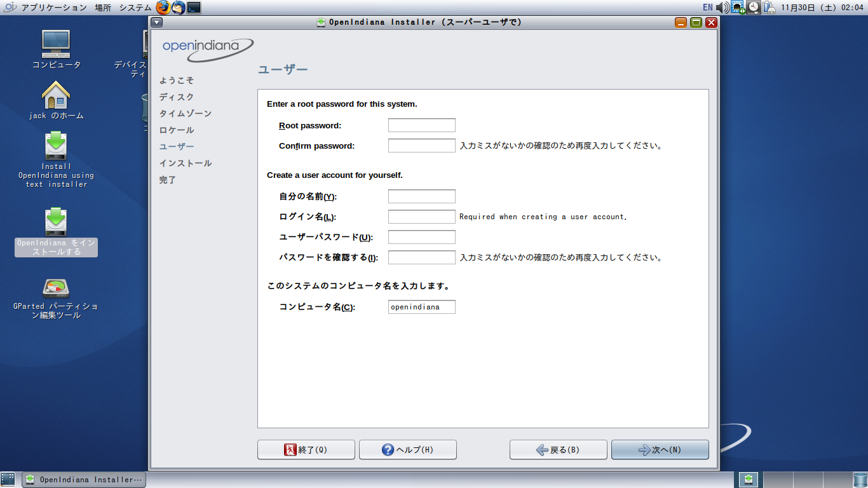Click the trash icon in bottom panel
Image resolution: width=868 pixels, height=488 pixels.
[860, 479]
